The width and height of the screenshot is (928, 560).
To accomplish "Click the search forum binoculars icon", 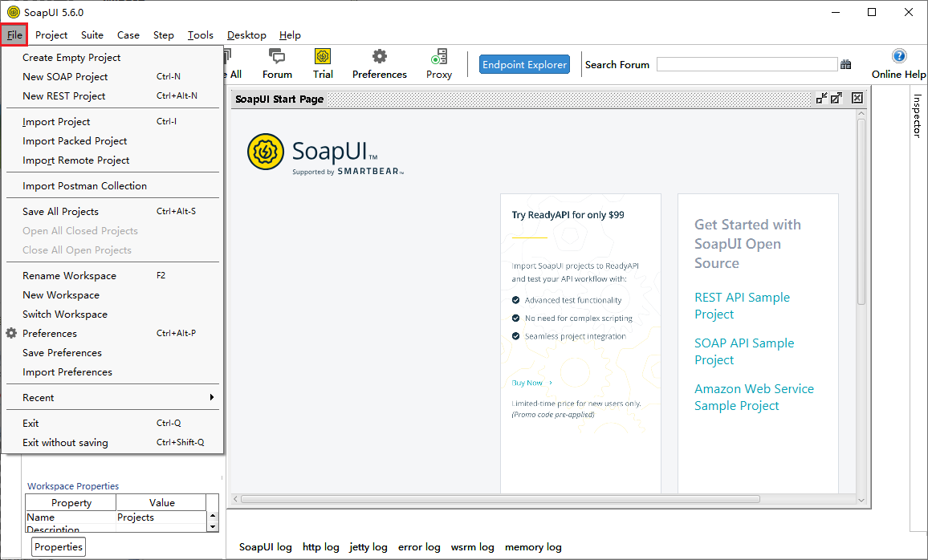I will [x=846, y=64].
